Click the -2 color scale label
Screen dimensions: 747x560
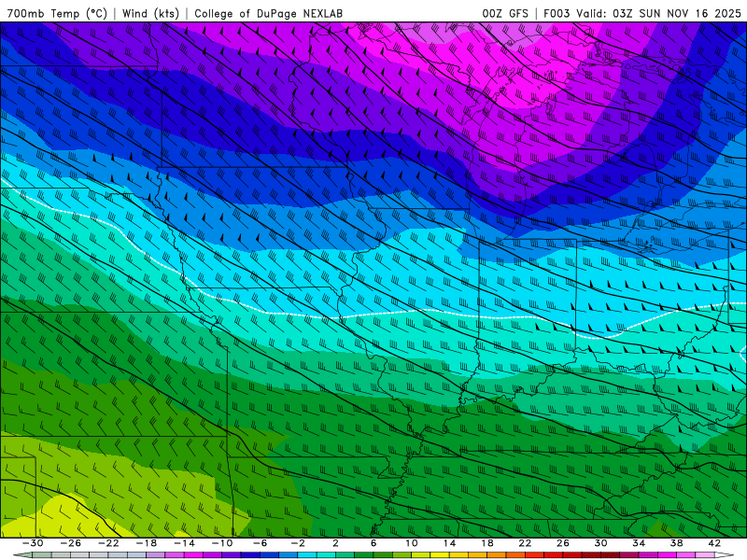point(298,543)
